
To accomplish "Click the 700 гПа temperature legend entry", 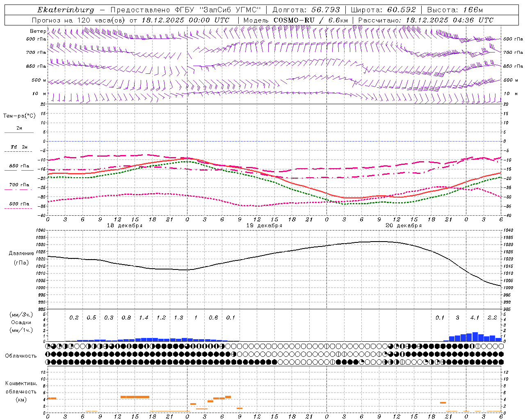I will (19, 185).
